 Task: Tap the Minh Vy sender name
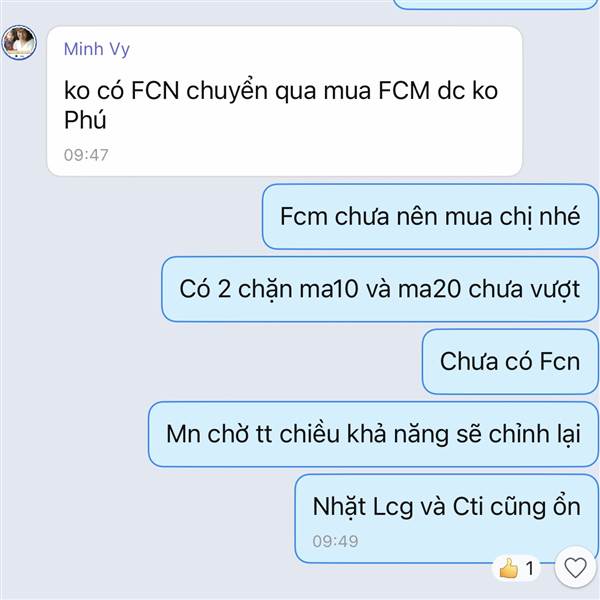pyautogui.click(x=96, y=49)
